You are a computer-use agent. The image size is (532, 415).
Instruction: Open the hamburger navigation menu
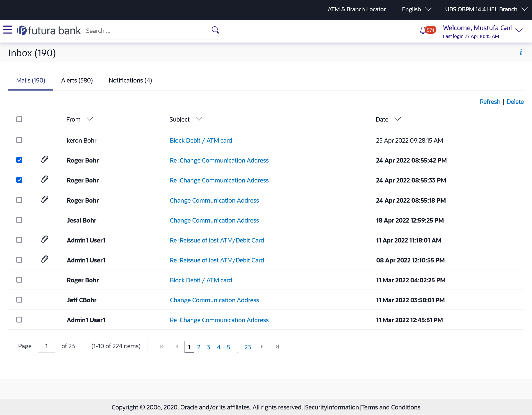[7, 30]
